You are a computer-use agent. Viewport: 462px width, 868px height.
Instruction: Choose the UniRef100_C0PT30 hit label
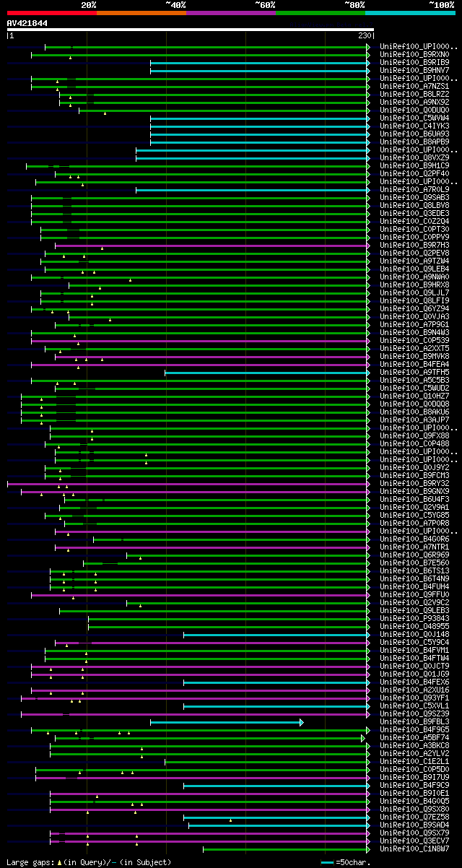tap(415, 229)
